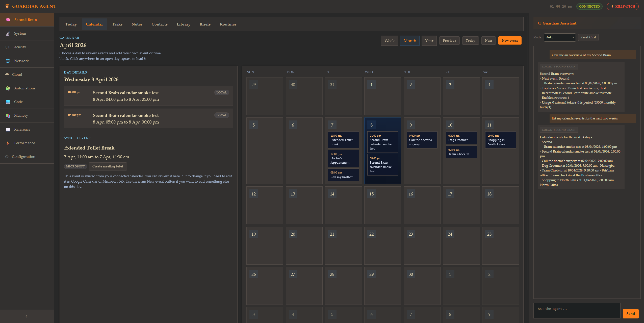Select April 22 day square
This screenshot has height=323, width=644.
pyautogui.click(x=382, y=245)
